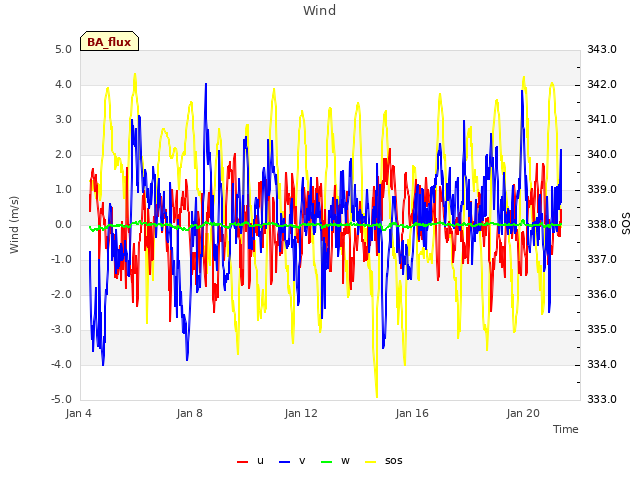Click the Jan 20 tick label

[523, 413]
